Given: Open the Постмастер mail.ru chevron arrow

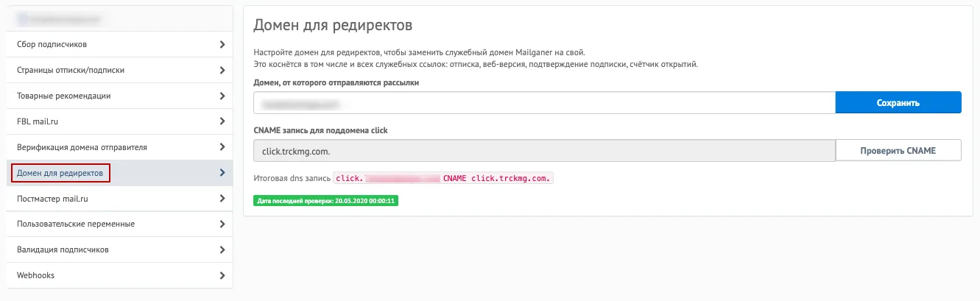Looking at the screenshot, I should pos(222,199).
